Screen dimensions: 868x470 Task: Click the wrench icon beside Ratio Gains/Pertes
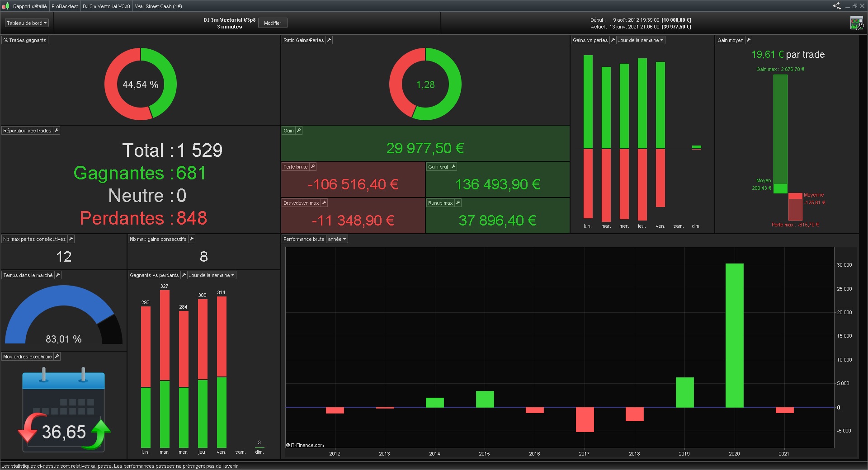click(329, 40)
